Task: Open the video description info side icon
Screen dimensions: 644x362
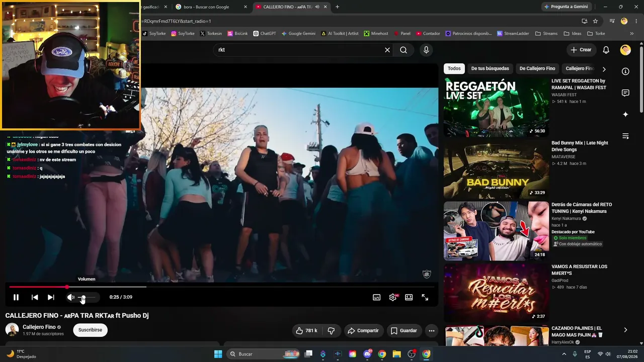Action: tap(625, 71)
